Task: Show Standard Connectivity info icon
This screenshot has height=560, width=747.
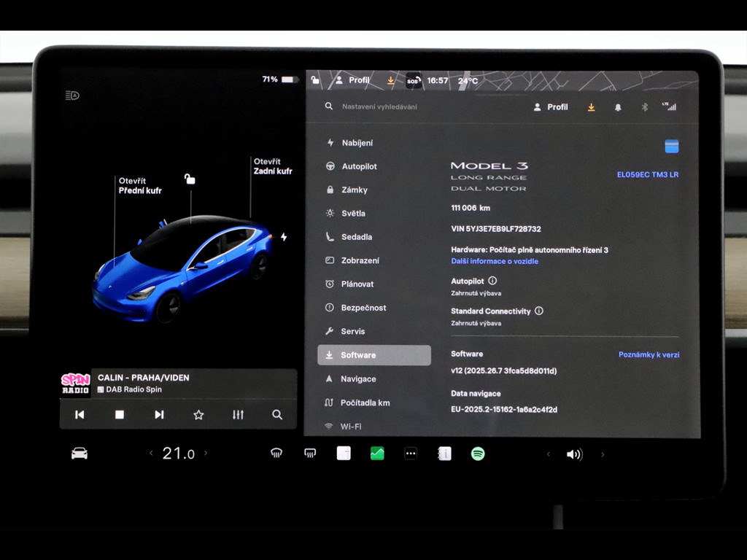Action: (539, 311)
